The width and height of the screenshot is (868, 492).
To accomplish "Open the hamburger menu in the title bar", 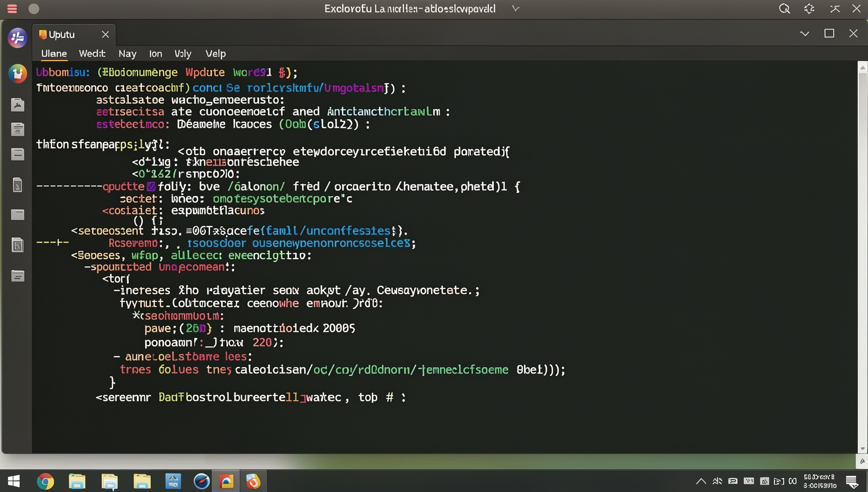I will pyautogui.click(x=12, y=9).
